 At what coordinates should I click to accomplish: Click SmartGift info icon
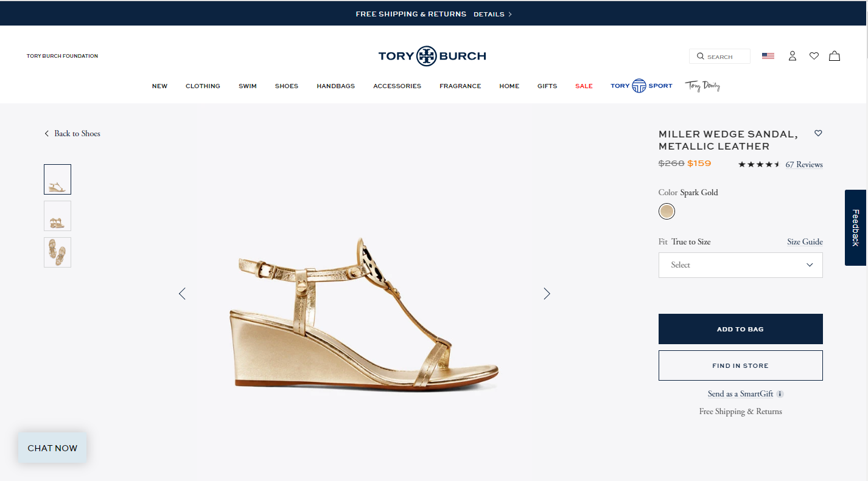(780, 394)
